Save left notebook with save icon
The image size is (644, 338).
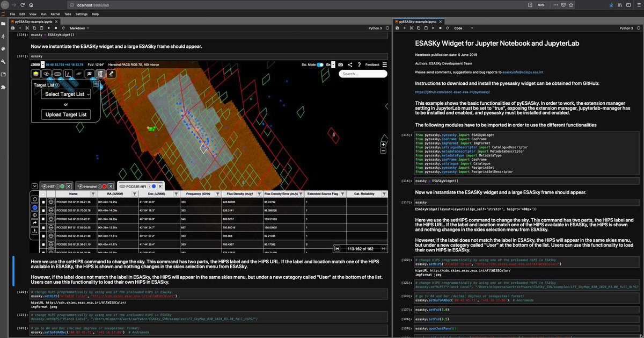point(13,28)
